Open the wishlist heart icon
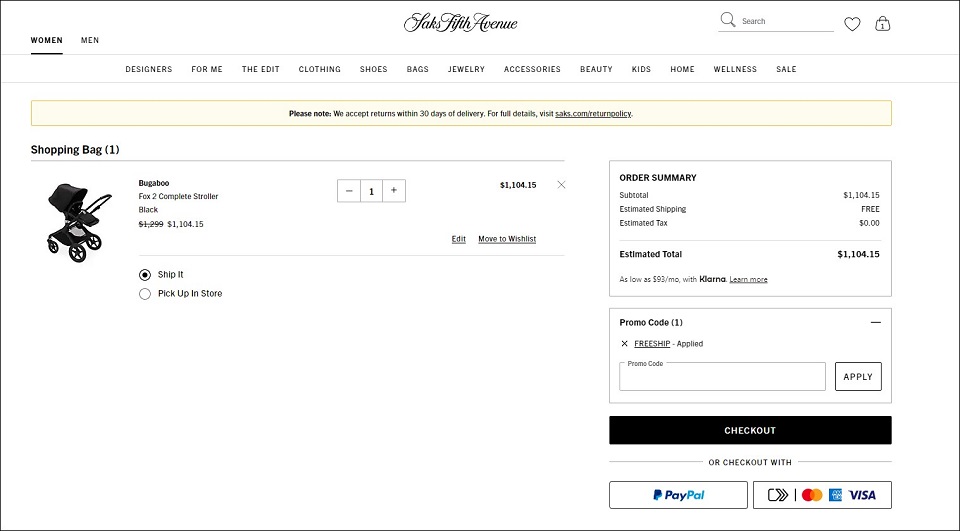Viewport: 960px width, 531px height. [x=852, y=24]
